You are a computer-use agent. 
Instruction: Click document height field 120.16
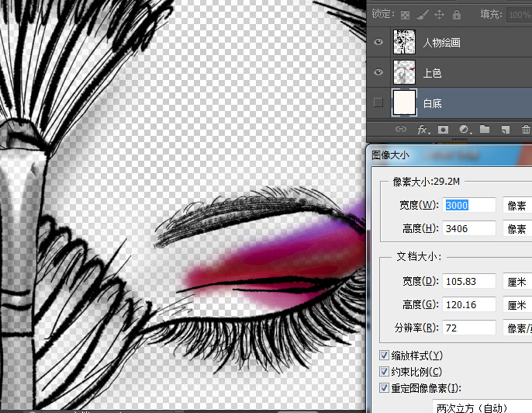click(x=469, y=304)
